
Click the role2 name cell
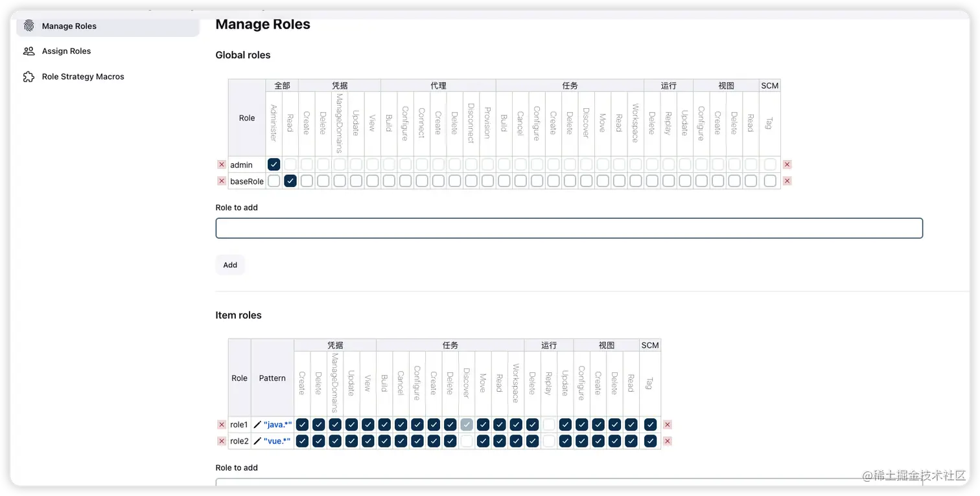coord(239,441)
